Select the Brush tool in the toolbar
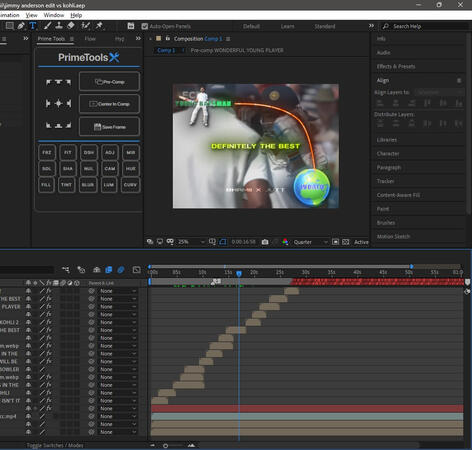 coord(47,26)
